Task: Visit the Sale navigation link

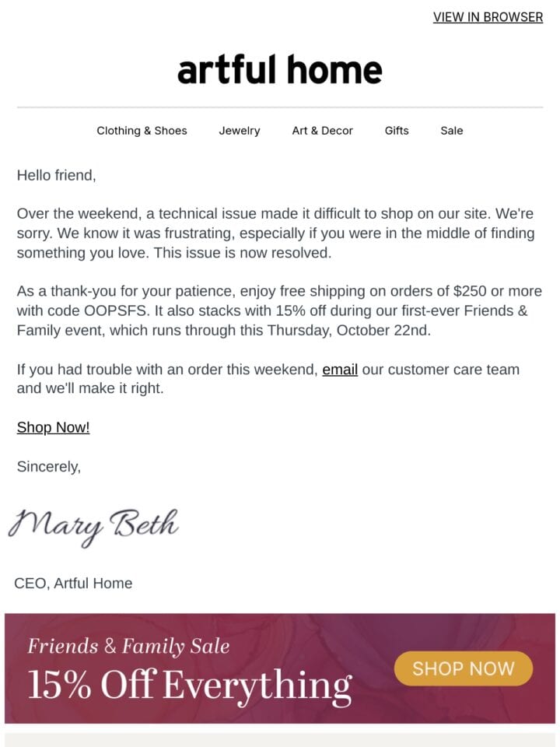Action: click(451, 131)
